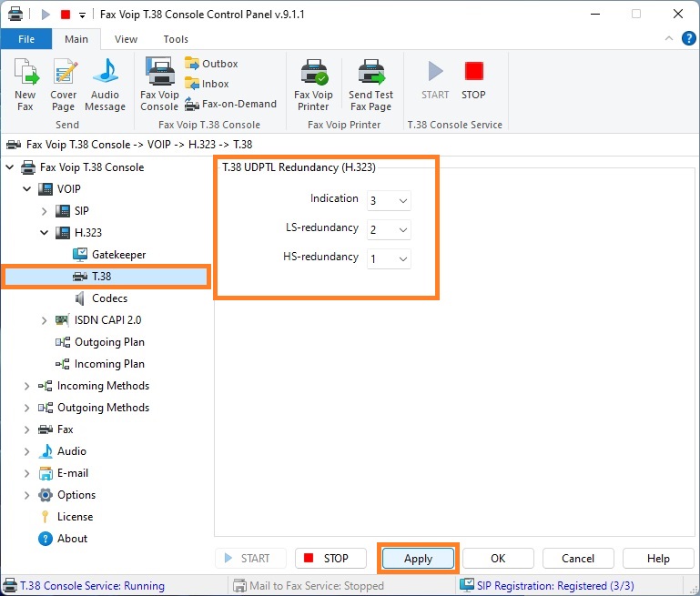The width and height of the screenshot is (700, 596).
Task: Click the blue help question mark icon
Action: point(688,38)
